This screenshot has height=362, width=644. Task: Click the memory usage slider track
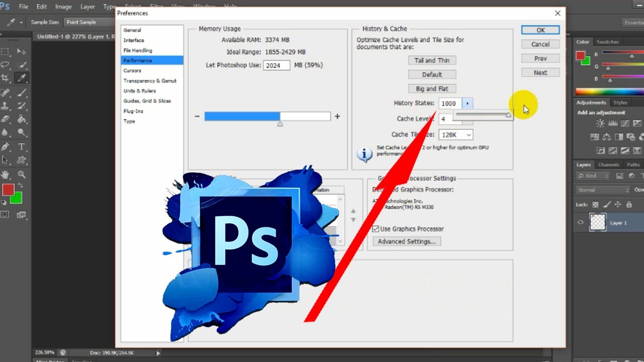click(x=268, y=116)
